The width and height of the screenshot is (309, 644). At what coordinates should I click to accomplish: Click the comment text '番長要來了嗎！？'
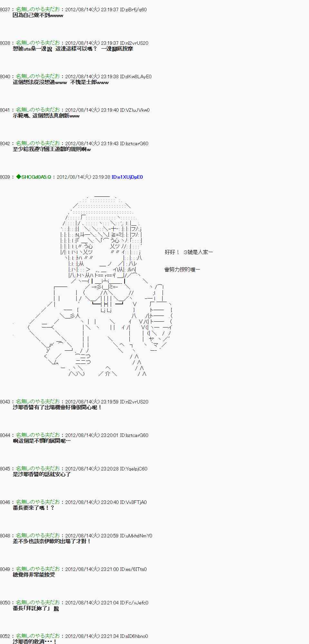(33, 508)
